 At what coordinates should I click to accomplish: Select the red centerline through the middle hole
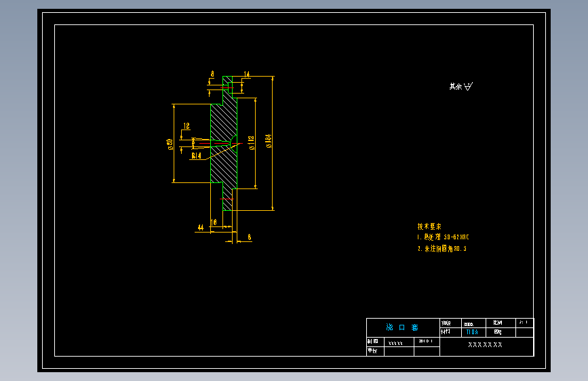(x=220, y=143)
